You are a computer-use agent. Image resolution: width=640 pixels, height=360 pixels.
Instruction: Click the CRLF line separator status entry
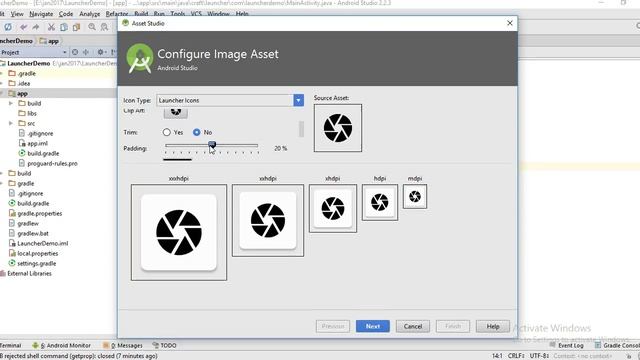point(516,356)
